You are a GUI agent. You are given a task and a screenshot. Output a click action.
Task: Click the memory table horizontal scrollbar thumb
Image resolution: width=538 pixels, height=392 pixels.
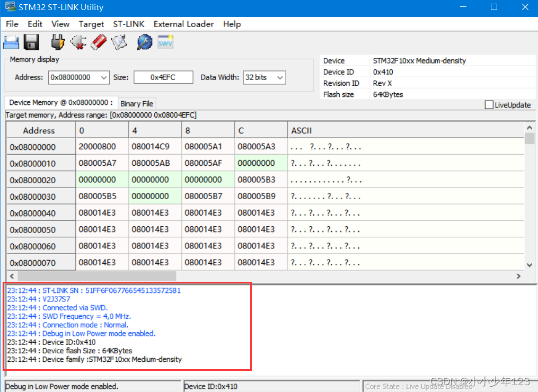point(97,276)
